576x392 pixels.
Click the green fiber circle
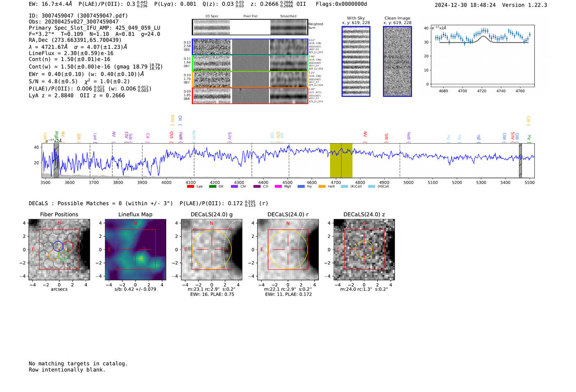tap(63, 255)
